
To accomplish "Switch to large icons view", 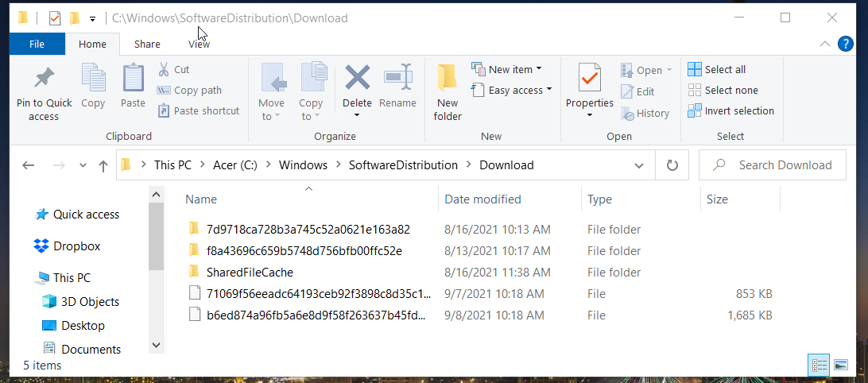I will coord(841,365).
